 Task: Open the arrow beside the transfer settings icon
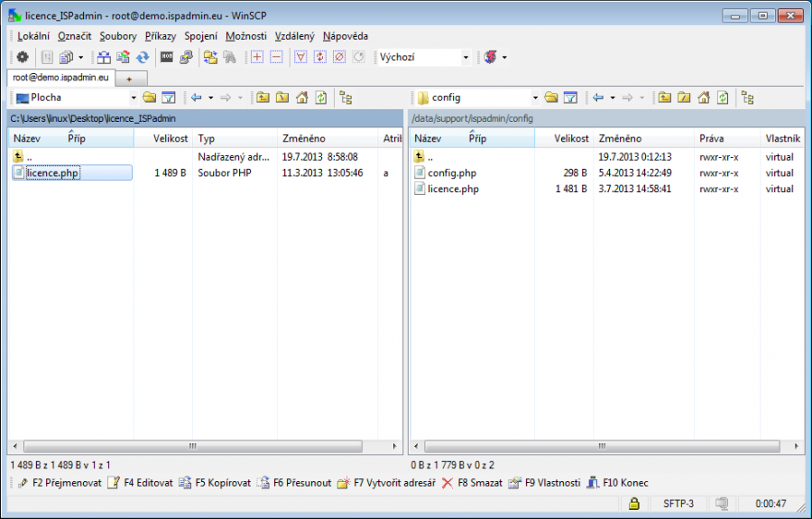81,57
